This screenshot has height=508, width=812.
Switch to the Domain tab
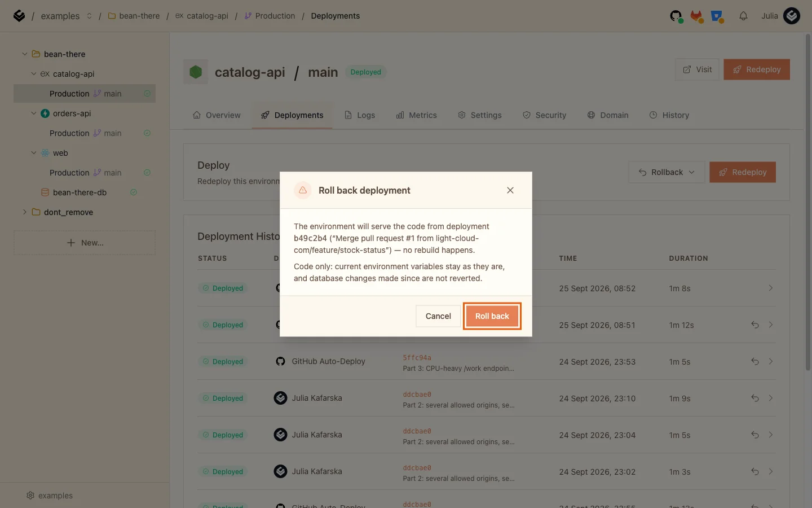[x=608, y=115]
